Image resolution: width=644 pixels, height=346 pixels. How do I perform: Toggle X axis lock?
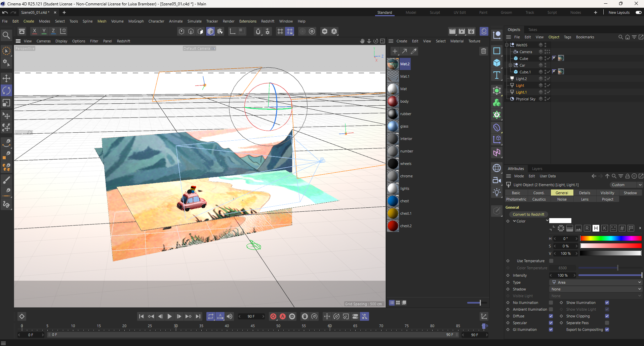pyautogui.click(x=34, y=31)
